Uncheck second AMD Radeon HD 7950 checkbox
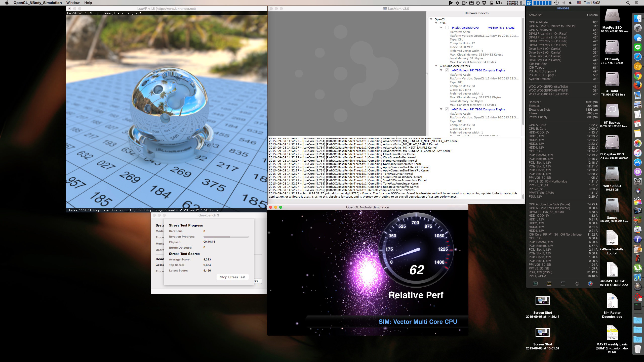Image resolution: width=644 pixels, height=362 pixels. [447, 109]
